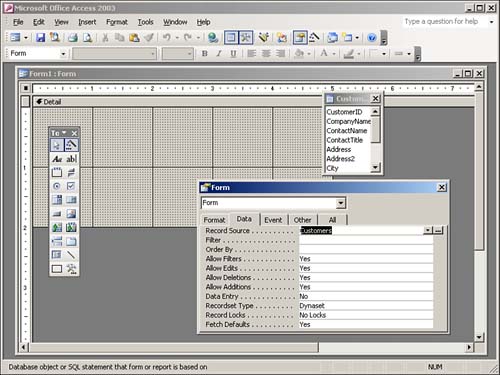Select the Subform/Subreport tool in the Toolbox
500x375 pixels.
[x=57, y=255]
